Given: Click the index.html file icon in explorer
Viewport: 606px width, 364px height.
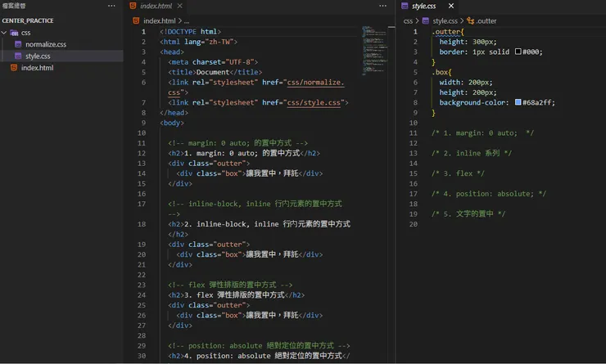Looking at the screenshot, I should point(14,68).
